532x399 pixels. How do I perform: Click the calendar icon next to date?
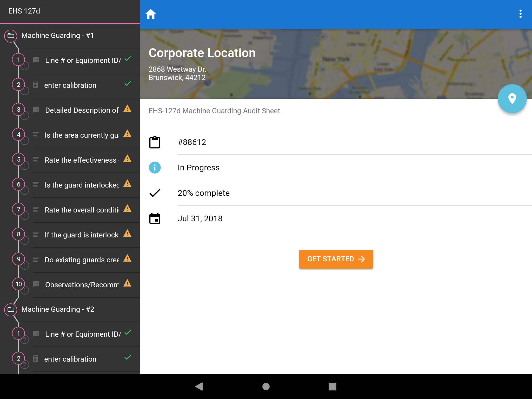pos(155,218)
